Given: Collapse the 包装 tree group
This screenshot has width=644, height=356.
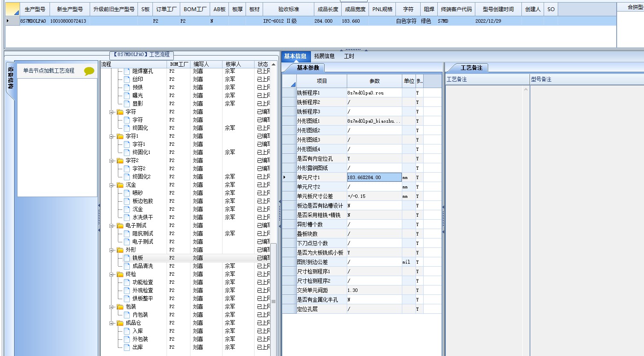Looking at the screenshot, I should pos(111,307).
